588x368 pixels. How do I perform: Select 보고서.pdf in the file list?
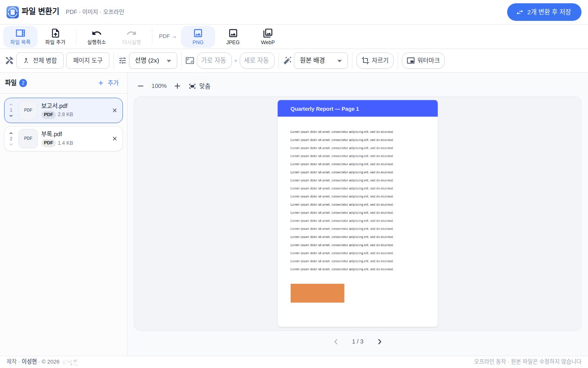63,110
